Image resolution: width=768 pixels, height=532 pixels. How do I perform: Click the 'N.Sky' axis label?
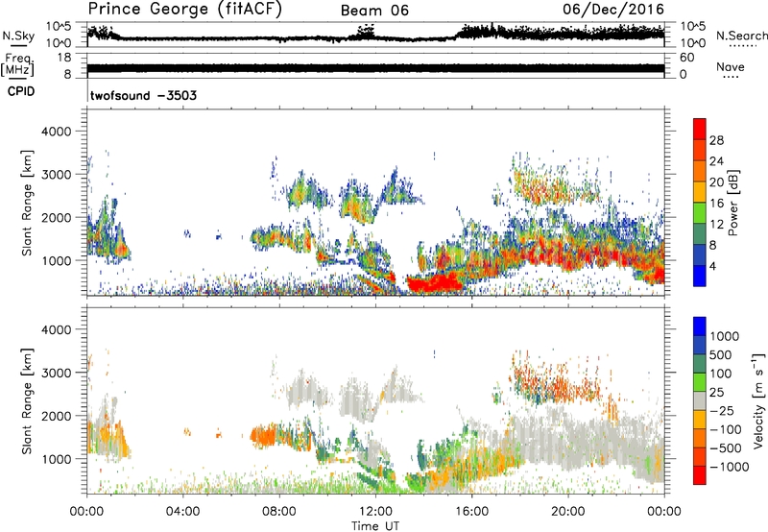pyautogui.click(x=18, y=36)
